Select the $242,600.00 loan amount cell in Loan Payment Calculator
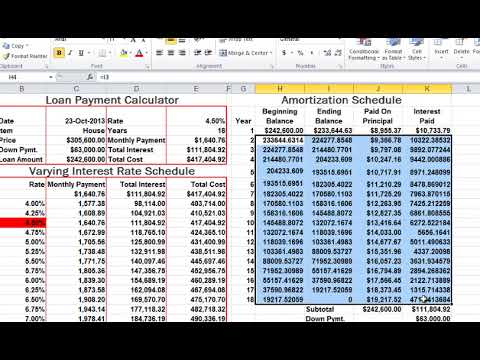480x360 pixels. pos(76,160)
